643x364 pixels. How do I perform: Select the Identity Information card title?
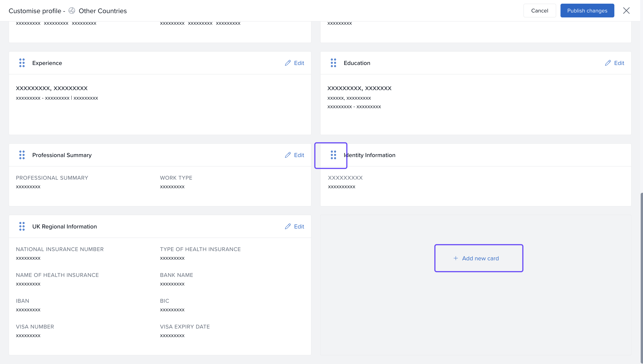click(369, 155)
